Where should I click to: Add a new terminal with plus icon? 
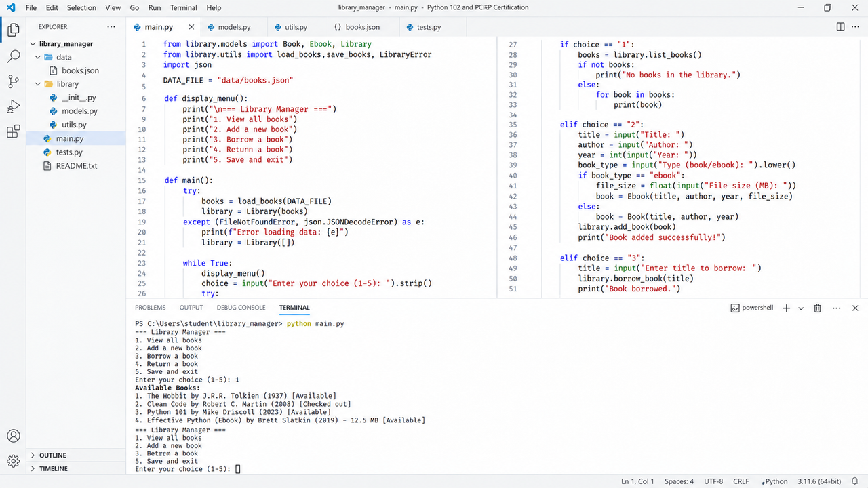(x=787, y=308)
